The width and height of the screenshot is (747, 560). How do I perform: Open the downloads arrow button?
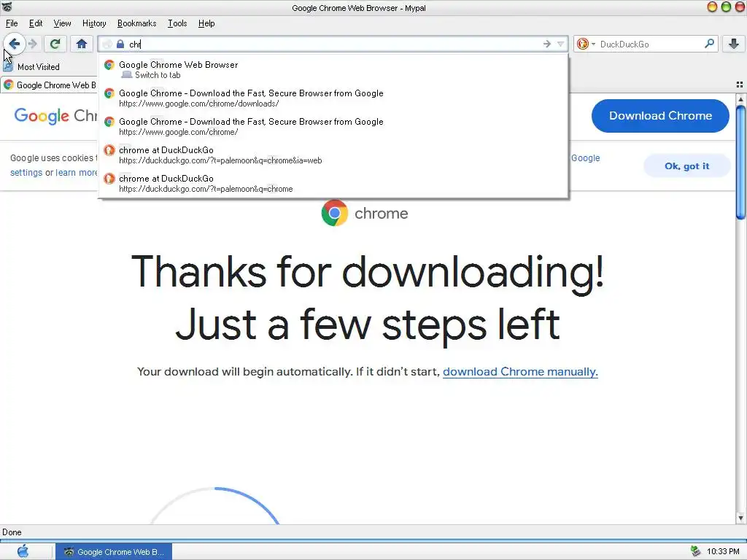click(734, 44)
